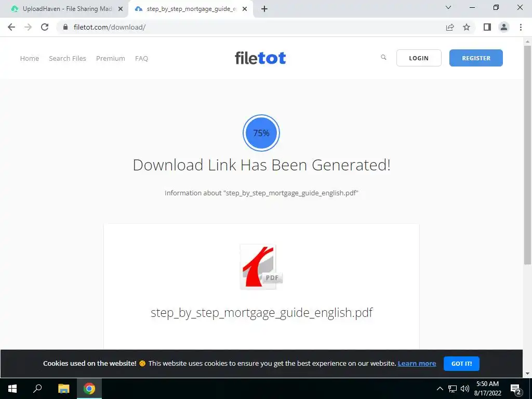Open the Chrome profile avatar
Viewport: 532px width, 399px height.
click(x=504, y=27)
